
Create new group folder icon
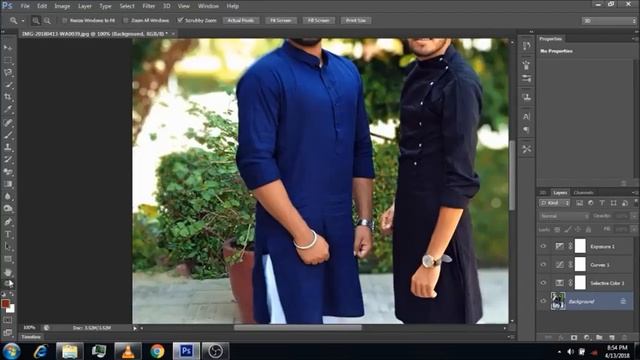[599, 337]
